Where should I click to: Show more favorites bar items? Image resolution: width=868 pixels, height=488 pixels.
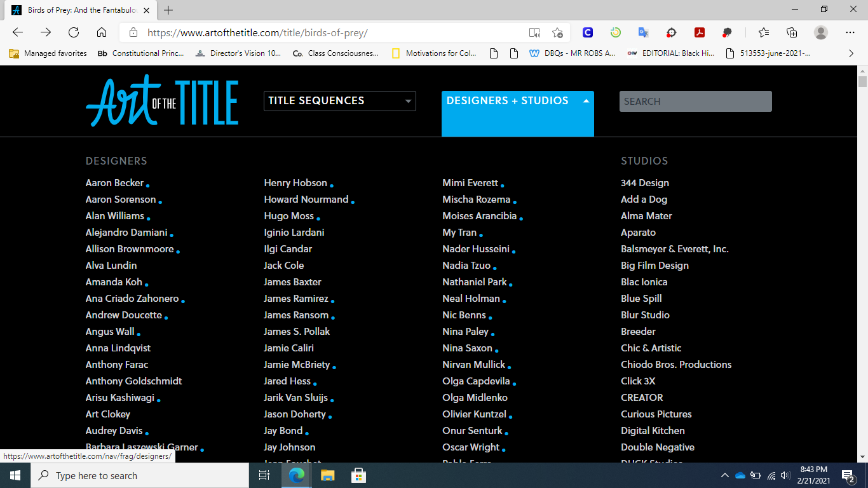[x=851, y=53]
